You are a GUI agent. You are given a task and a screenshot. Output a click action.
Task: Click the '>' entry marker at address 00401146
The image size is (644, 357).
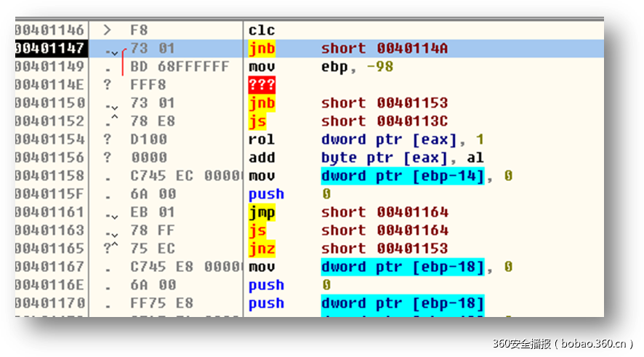[108, 31]
